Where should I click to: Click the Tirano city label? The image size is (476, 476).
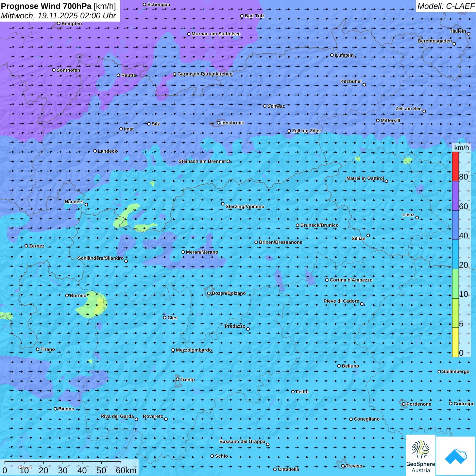coord(48,349)
